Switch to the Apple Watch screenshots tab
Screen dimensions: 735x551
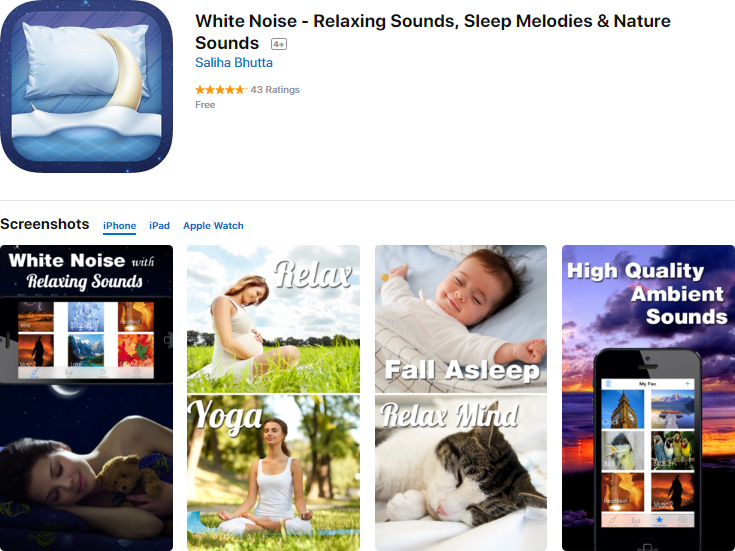(213, 226)
